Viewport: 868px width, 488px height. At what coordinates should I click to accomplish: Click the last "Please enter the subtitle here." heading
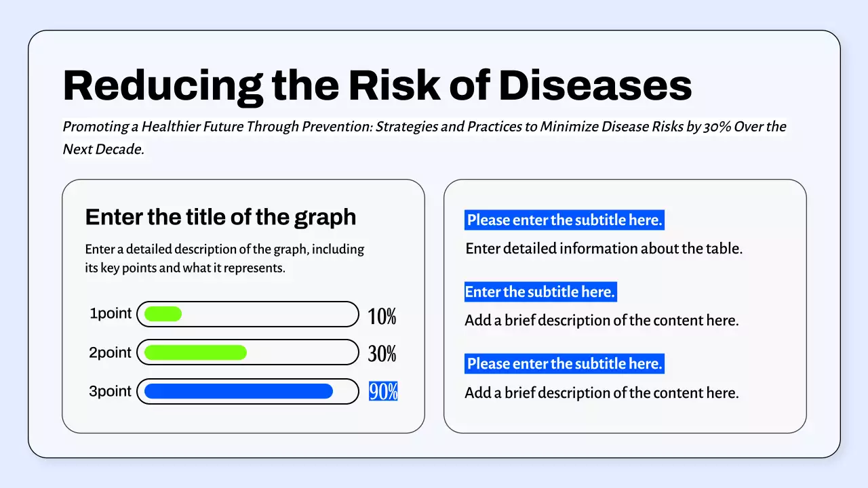[x=564, y=364]
